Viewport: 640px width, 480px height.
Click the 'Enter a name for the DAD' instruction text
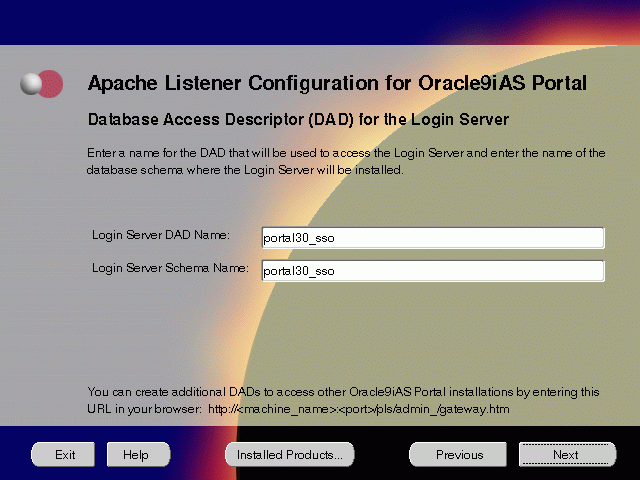[x=346, y=161]
